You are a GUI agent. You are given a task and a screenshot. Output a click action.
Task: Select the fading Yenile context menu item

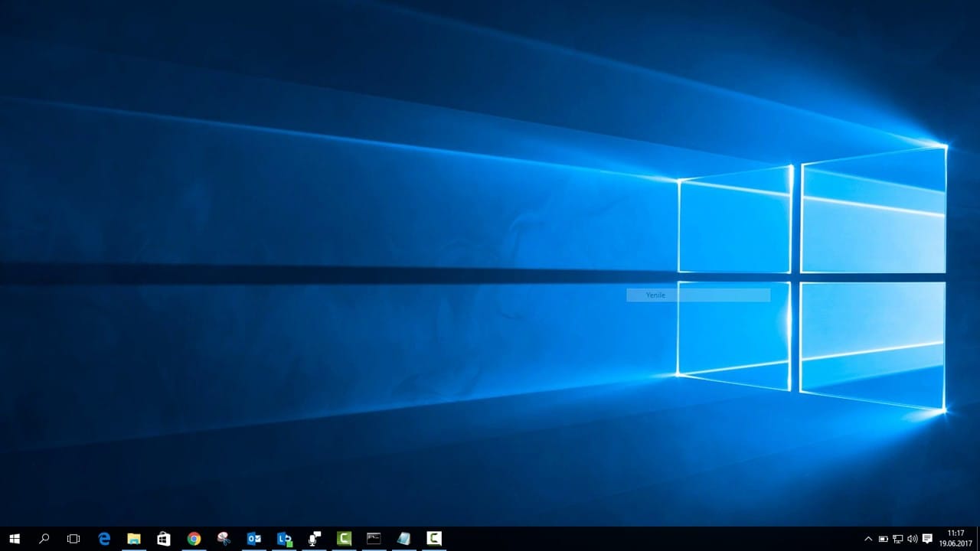point(697,295)
